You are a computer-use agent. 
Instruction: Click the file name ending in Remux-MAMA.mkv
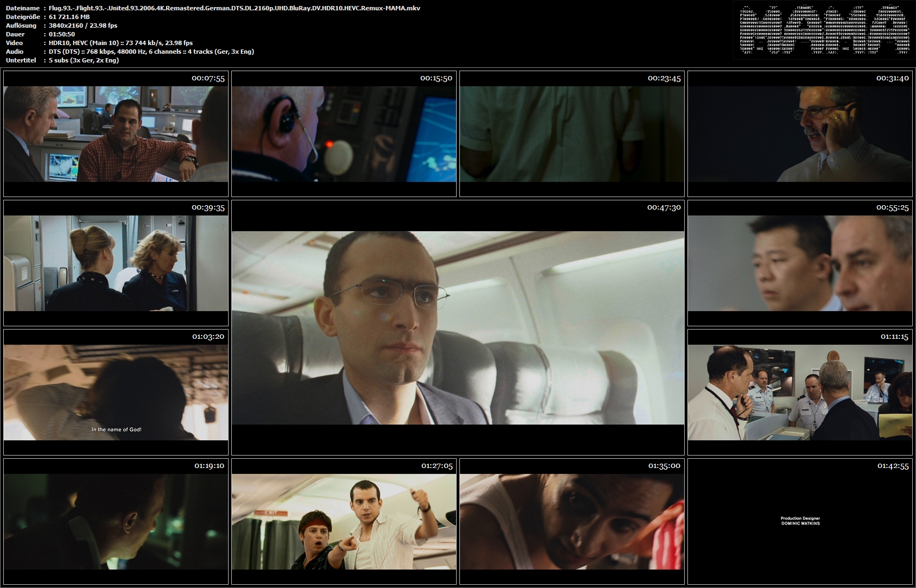click(235, 8)
